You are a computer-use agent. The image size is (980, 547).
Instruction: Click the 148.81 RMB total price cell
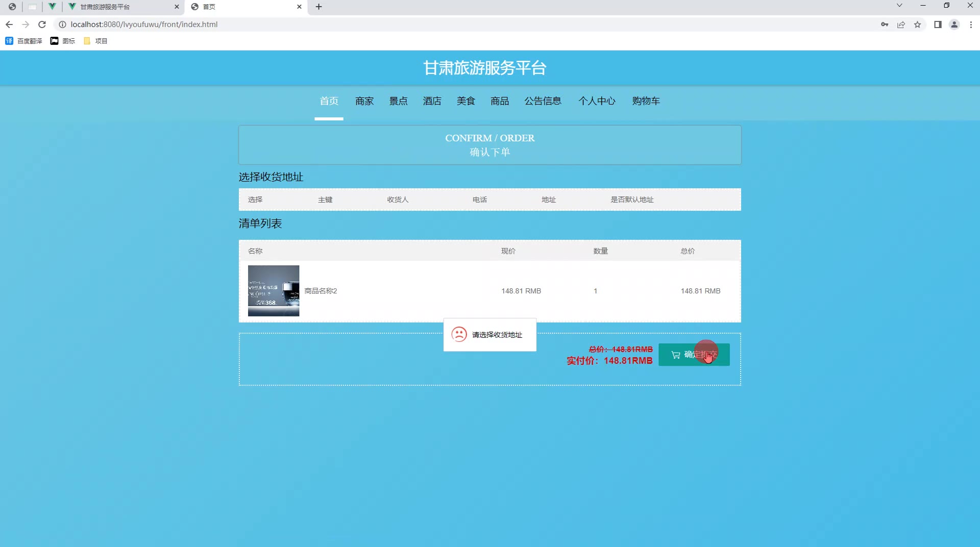(x=700, y=291)
